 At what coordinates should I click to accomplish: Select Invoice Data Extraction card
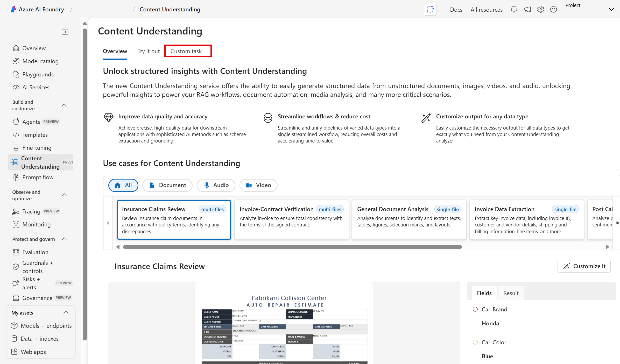point(527,220)
